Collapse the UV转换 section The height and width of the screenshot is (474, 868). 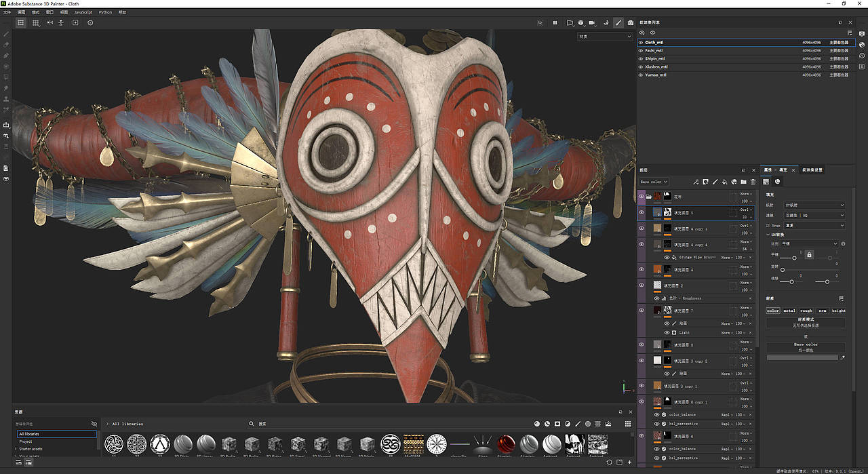click(x=768, y=235)
